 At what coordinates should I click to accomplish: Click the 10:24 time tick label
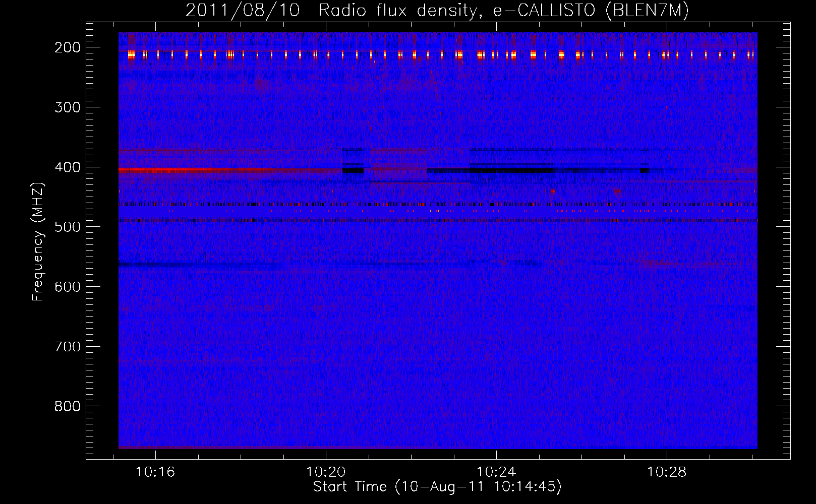click(496, 472)
